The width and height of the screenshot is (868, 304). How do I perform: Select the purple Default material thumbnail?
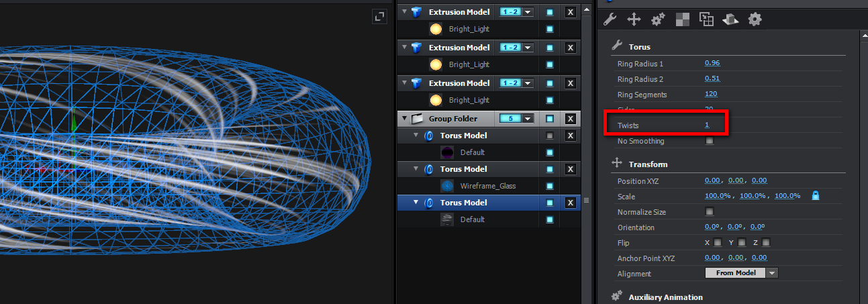(x=448, y=152)
